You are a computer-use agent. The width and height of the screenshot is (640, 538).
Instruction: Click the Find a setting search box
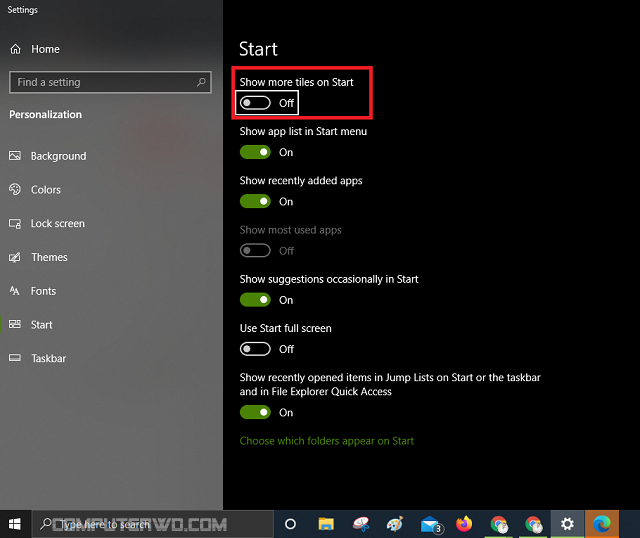[x=110, y=82]
